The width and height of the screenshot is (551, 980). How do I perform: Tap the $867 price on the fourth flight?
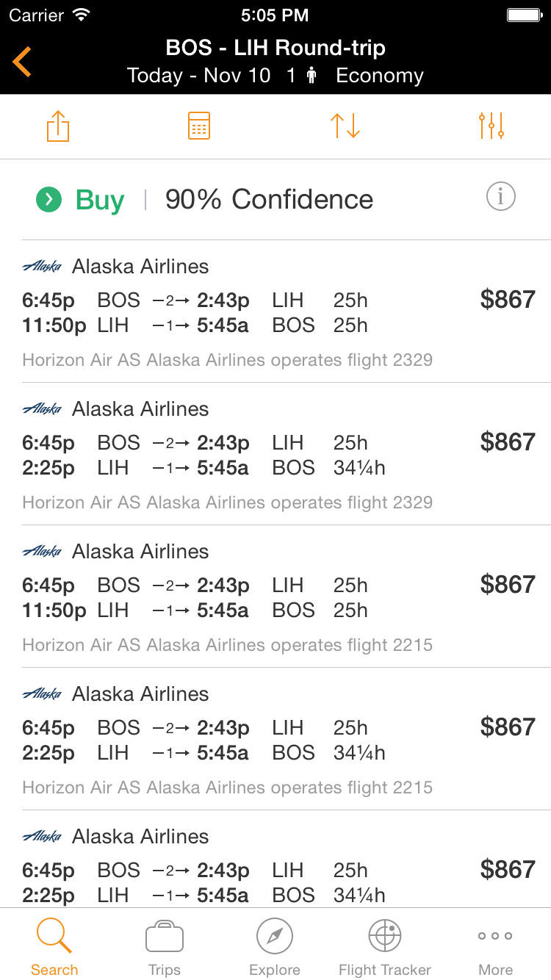[x=508, y=727]
